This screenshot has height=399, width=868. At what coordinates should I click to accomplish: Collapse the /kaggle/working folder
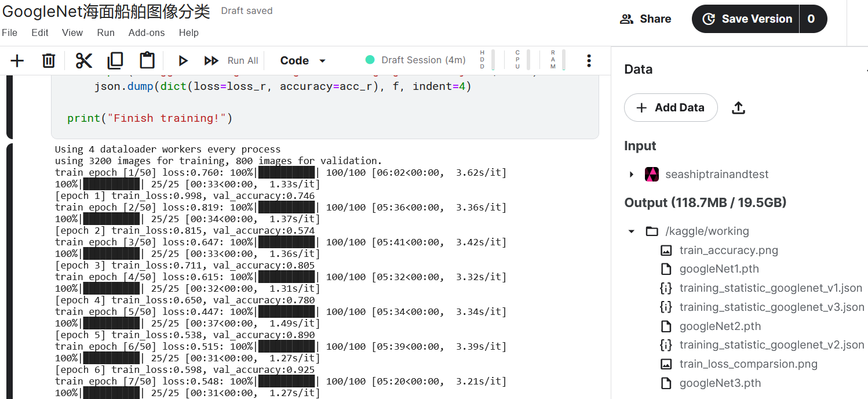pos(632,231)
